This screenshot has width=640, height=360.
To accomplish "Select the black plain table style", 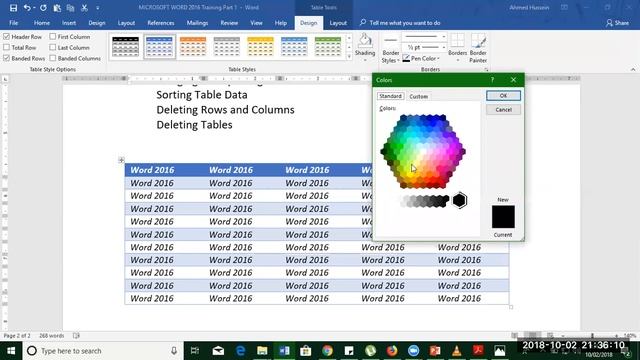I will pyautogui.click(x=125, y=47).
